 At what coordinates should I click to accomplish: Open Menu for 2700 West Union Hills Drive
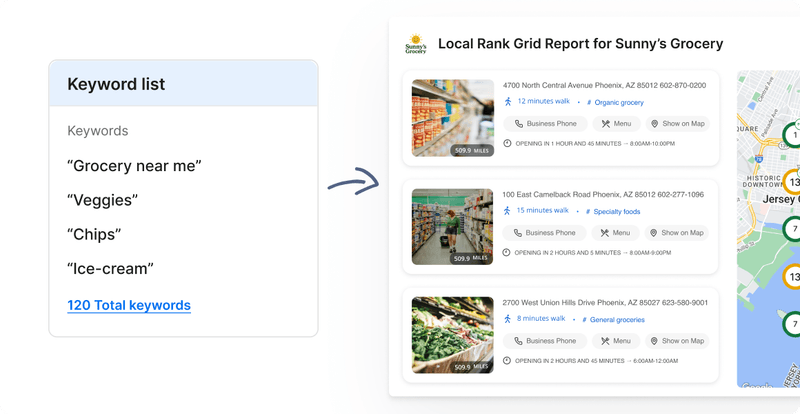(x=616, y=341)
